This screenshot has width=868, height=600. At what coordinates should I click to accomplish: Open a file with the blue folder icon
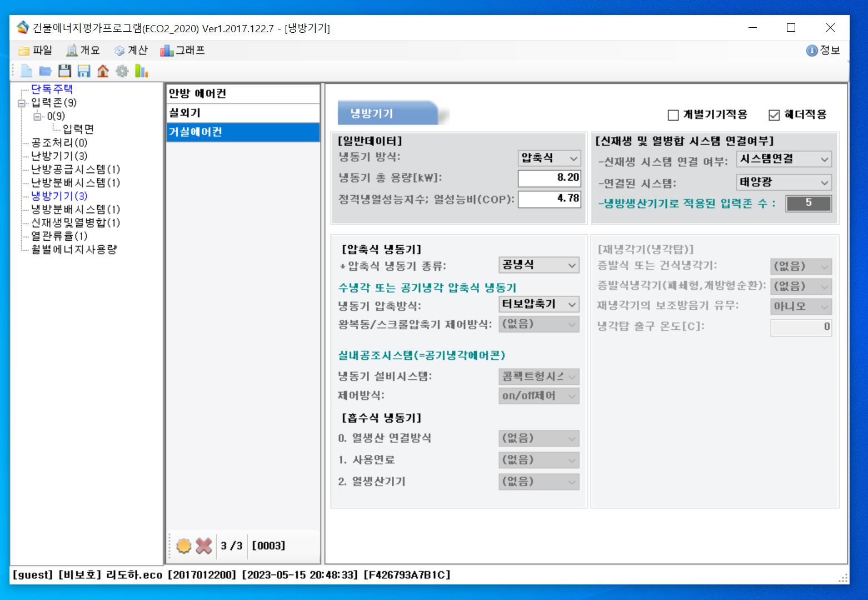point(46,71)
